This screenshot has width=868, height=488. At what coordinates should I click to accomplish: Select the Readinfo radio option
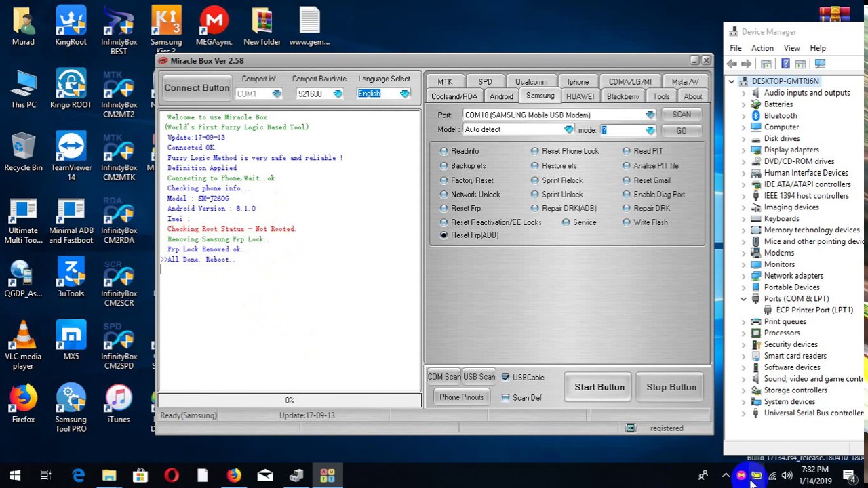click(x=459, y=151)
